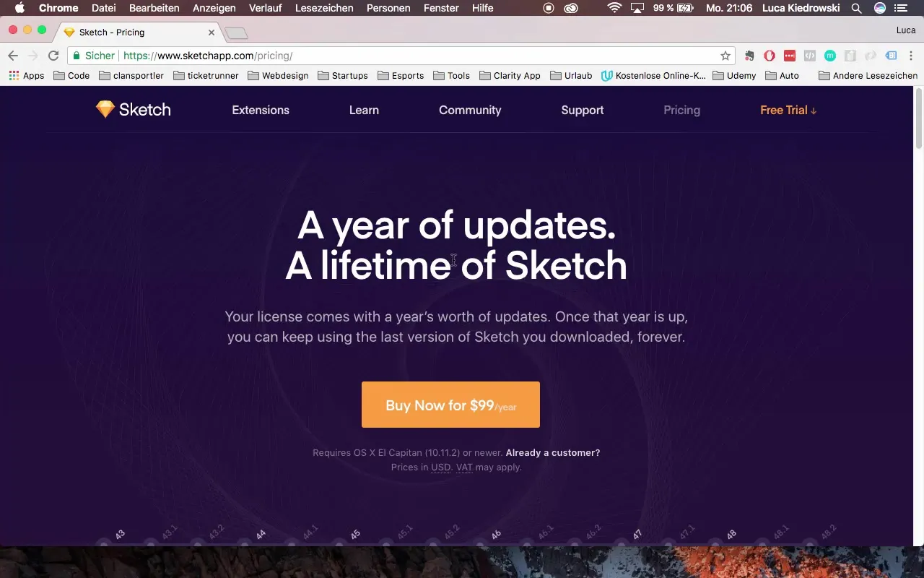Image resolution: width=924 pixels, height=578 pixels.
Task: Open the red dots password extension
Action: (790, 56)
